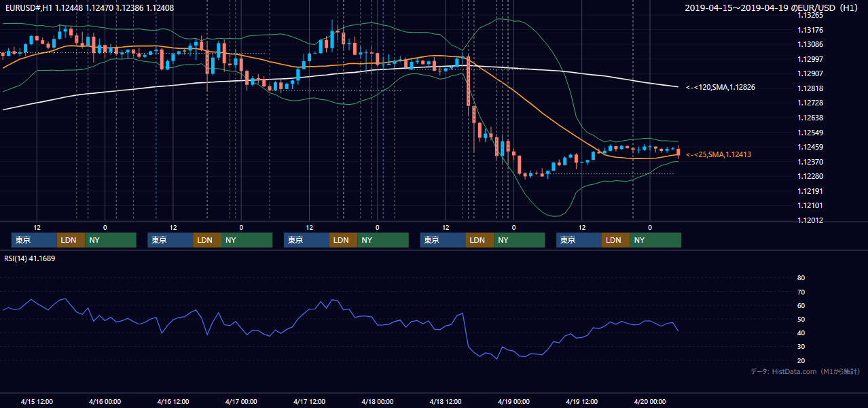This screenshot has width=868, height=408.
Task: Click the price axis value 1.12280
Action: (x=810, y=177)
